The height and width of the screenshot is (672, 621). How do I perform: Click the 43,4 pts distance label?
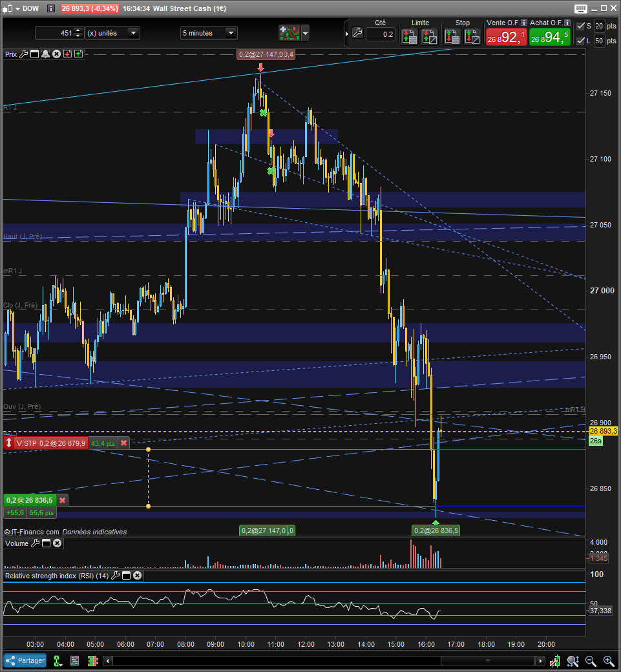coord(103,443)
